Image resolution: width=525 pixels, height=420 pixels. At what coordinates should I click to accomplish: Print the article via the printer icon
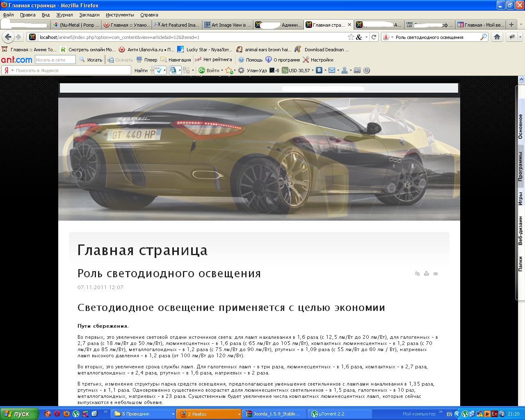click(x=426, y=274)
